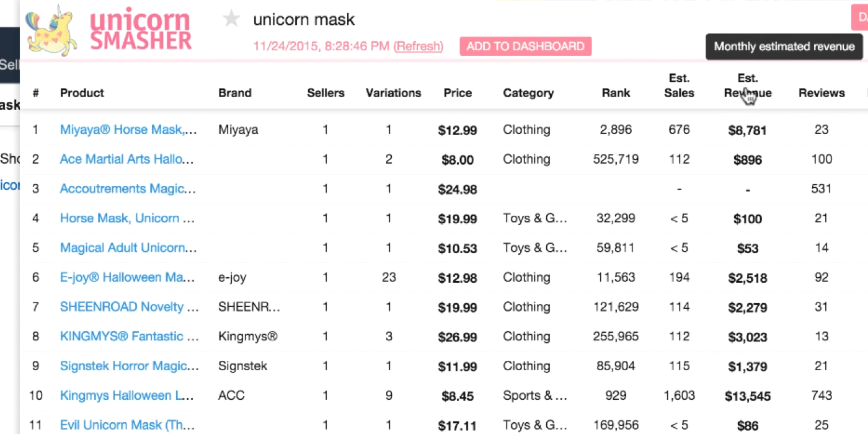The width and height of the screenshot is (868, 434).
Task: Sort table by Price header
Action: coord(458,93)
